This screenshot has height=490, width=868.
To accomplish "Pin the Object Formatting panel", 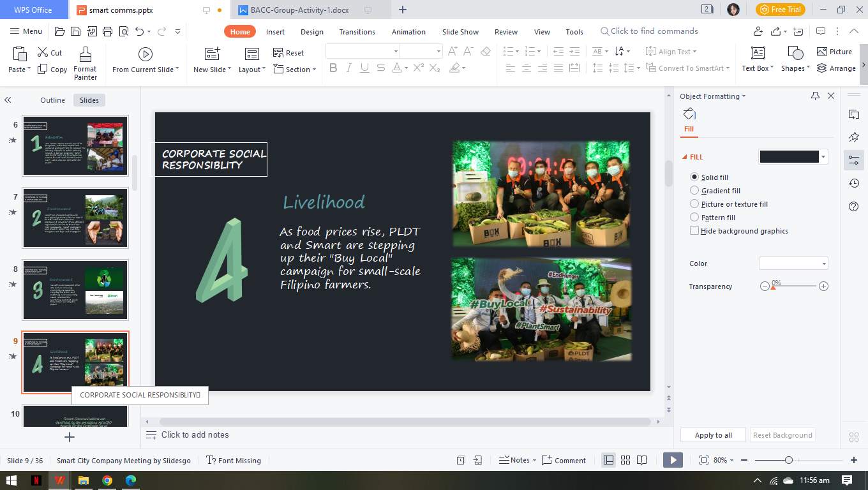I will [x=815, y=96].
